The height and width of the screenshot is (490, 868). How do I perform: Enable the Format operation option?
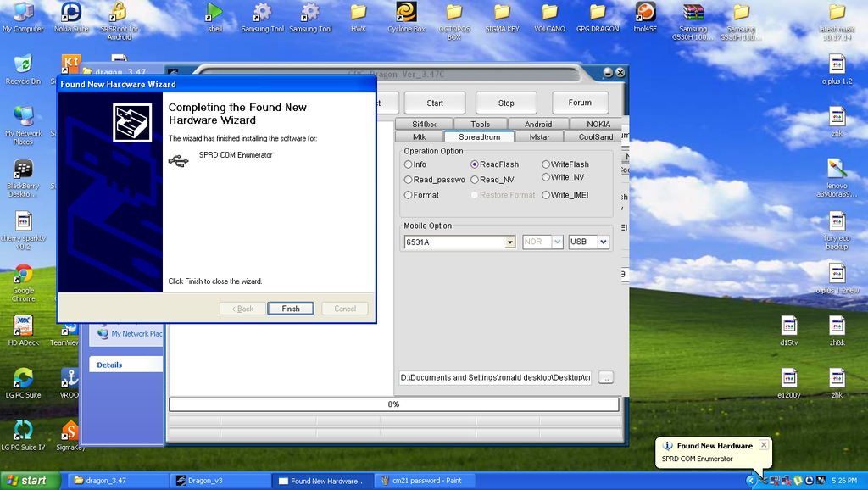click(x=408, y=195)
